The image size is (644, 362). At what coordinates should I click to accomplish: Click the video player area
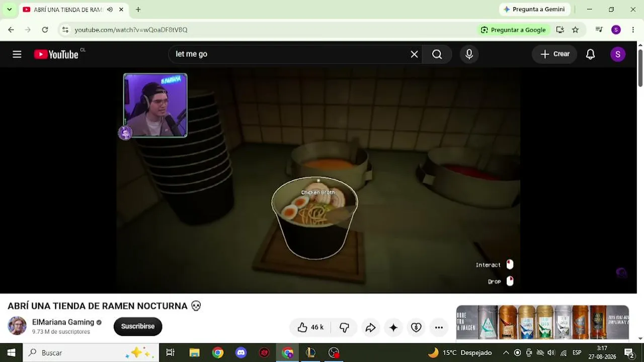point(318,180)
